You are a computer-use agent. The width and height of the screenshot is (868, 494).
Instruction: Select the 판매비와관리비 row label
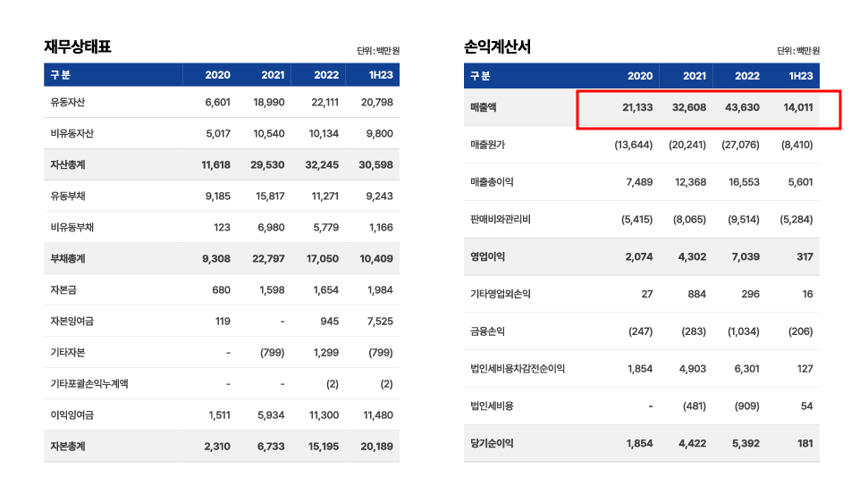(x=501, y=219)
